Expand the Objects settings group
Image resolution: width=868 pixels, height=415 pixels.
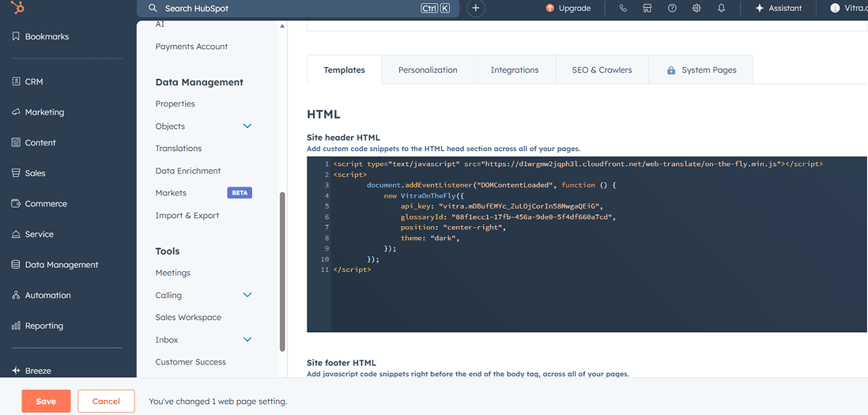coord(247,126)
